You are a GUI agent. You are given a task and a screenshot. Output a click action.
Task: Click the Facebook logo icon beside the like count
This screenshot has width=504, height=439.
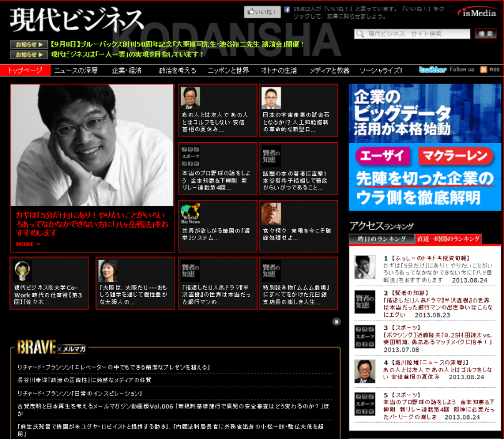pyautogui.click(x=287, y=9)
